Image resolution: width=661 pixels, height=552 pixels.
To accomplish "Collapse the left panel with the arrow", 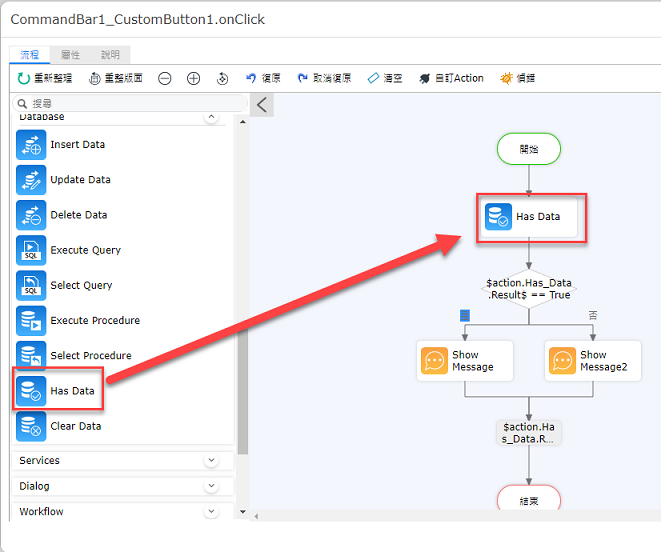I will coord(262,105).
